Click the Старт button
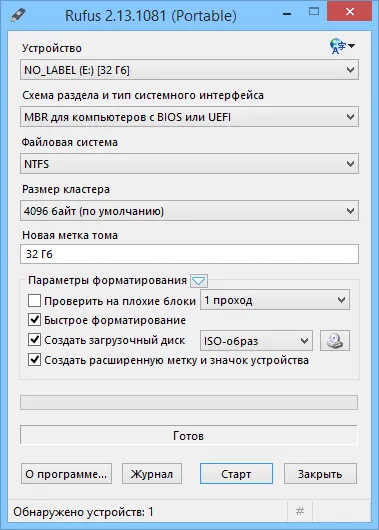Image resolution: width=379 pixels, height=530 pixels. point(236,474)
